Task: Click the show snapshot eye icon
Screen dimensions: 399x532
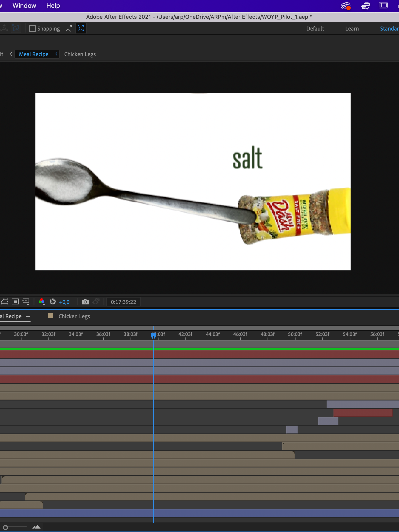Action: click(96, 301)
